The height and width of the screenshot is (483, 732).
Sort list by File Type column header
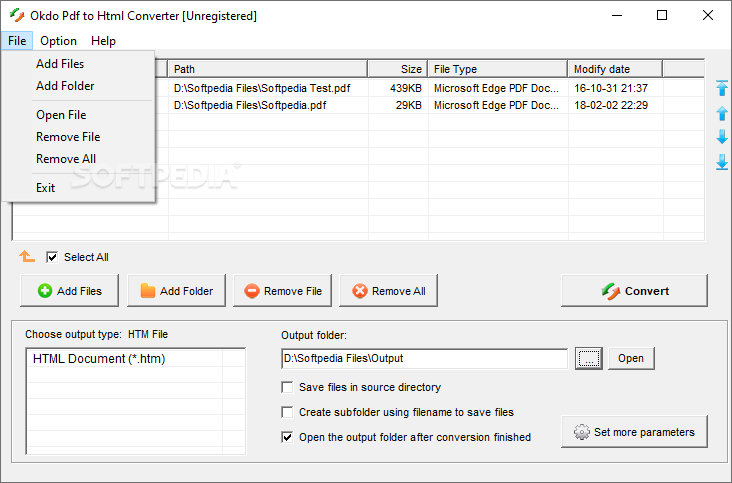(498, 69)
